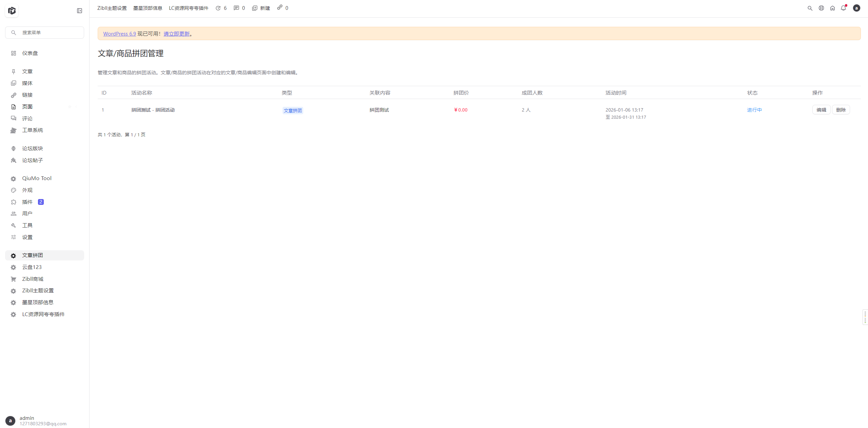The width and height of the screenshot is (868, 428).
Task: Click 编辑 button for the group activity
Action: tap(821, 110)
